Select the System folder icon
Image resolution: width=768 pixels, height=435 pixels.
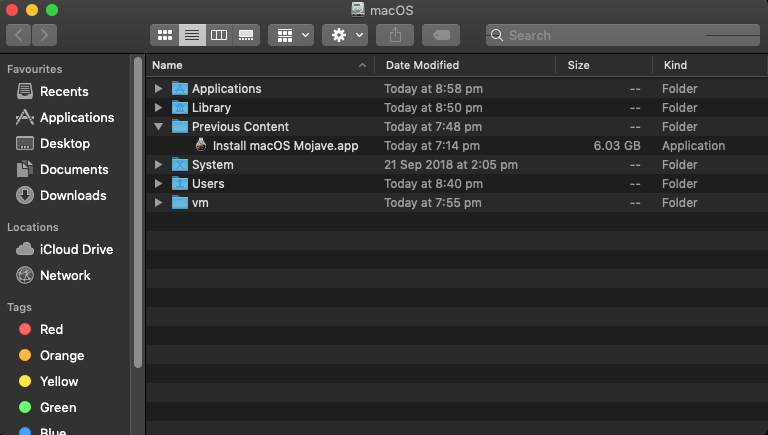180,165
